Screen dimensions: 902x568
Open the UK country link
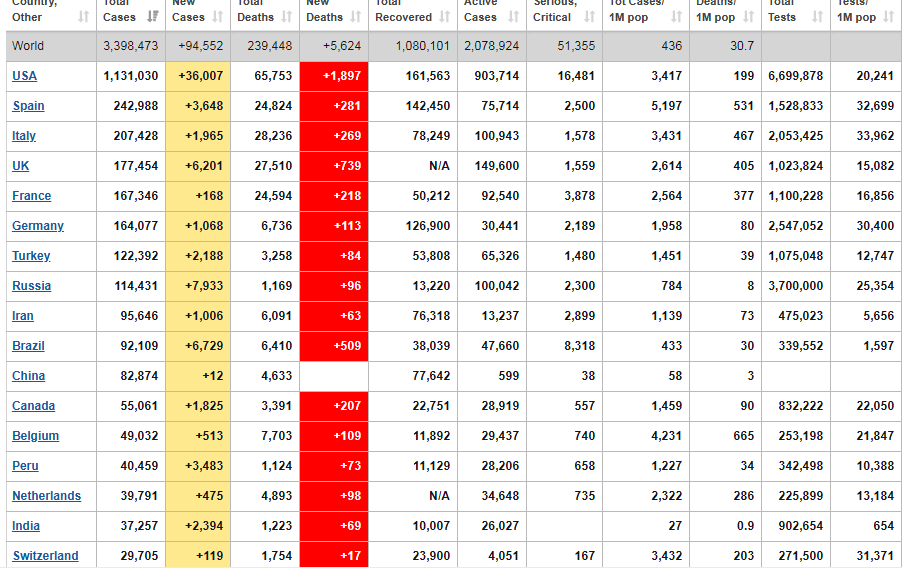tap(21, 166)
